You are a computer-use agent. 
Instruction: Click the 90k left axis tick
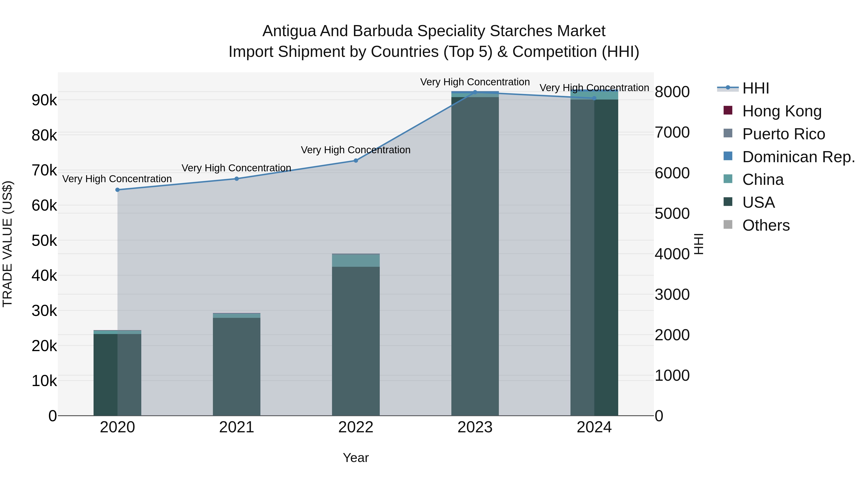coord(44,100)
